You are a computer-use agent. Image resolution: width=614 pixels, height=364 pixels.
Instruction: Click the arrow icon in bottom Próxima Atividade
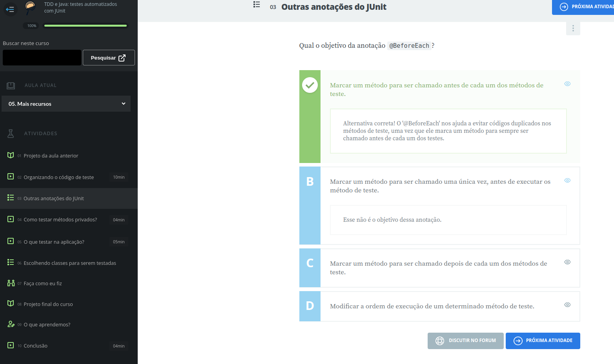[518, 341]
